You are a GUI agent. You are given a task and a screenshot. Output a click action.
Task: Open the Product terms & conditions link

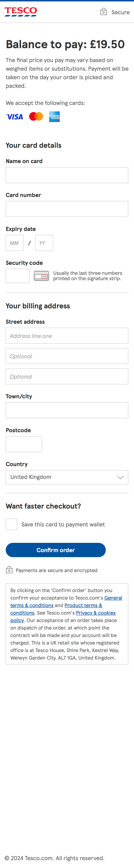coord(83,605)
